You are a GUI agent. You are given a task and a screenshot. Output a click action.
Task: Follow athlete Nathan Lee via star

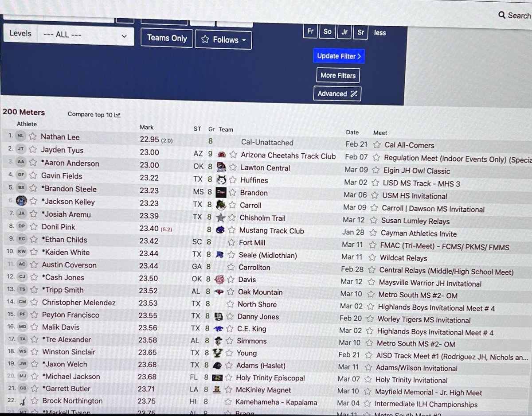pyautogui.click(x=33, y=137)
